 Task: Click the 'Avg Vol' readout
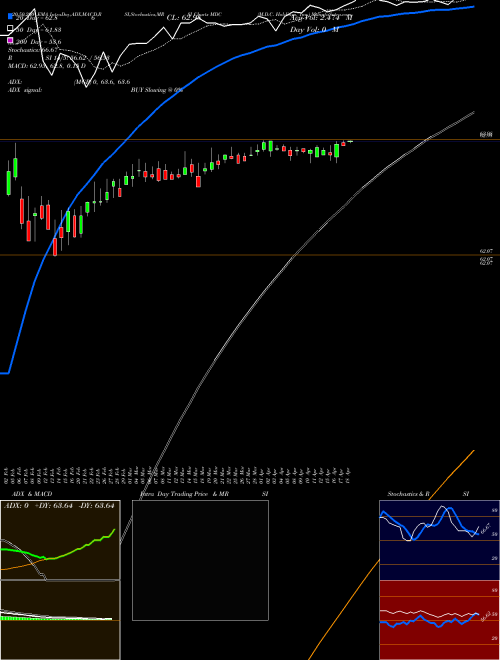(321, 18)
